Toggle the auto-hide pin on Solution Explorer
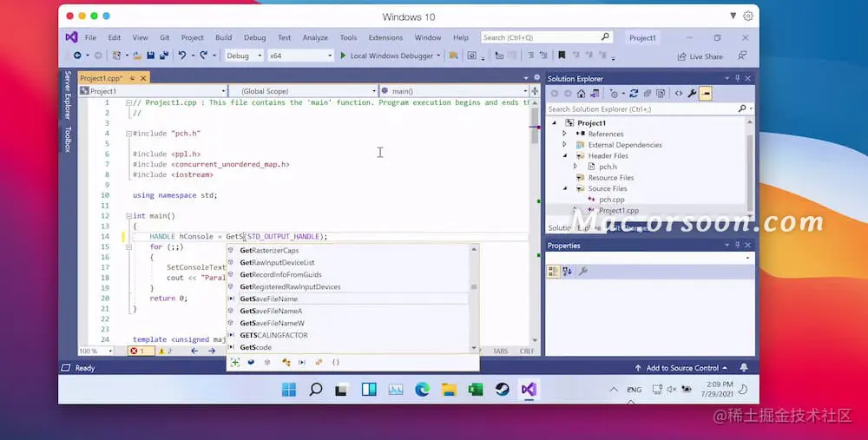Screen dimensions: 868x440 point(737,78)
